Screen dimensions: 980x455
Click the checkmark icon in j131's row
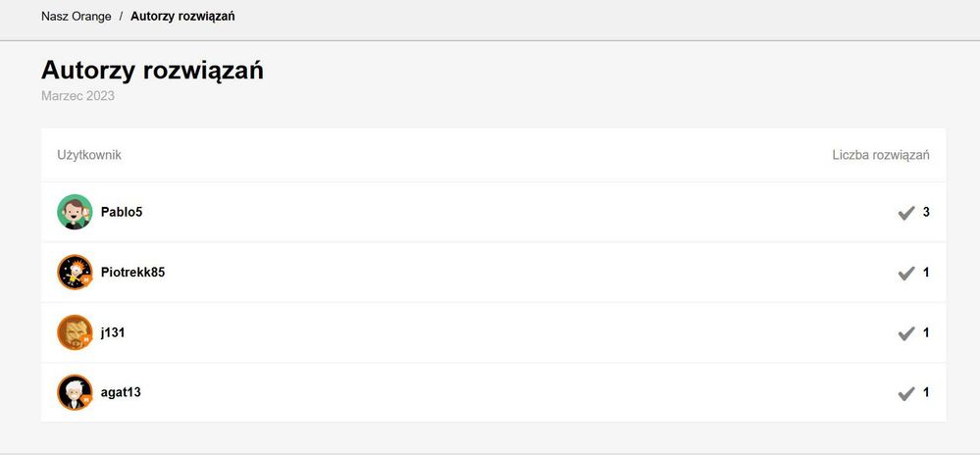[x=906, y=333]
